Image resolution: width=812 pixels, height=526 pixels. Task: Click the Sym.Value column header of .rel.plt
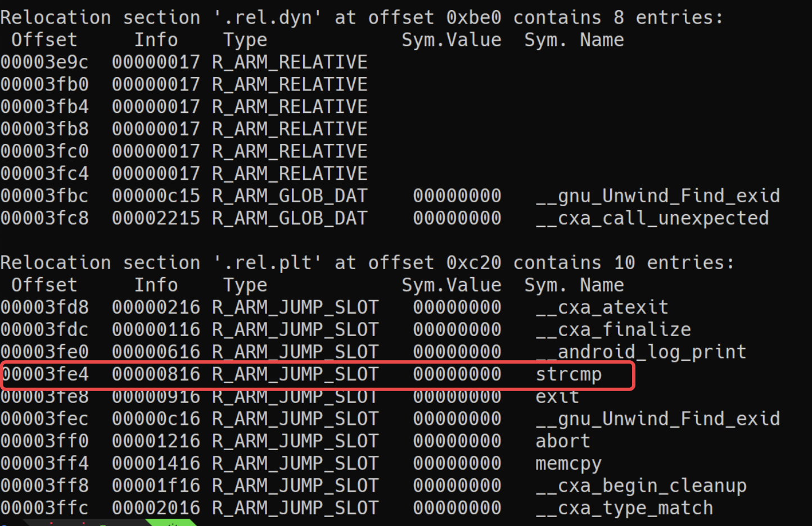click(x=452, y=285)
